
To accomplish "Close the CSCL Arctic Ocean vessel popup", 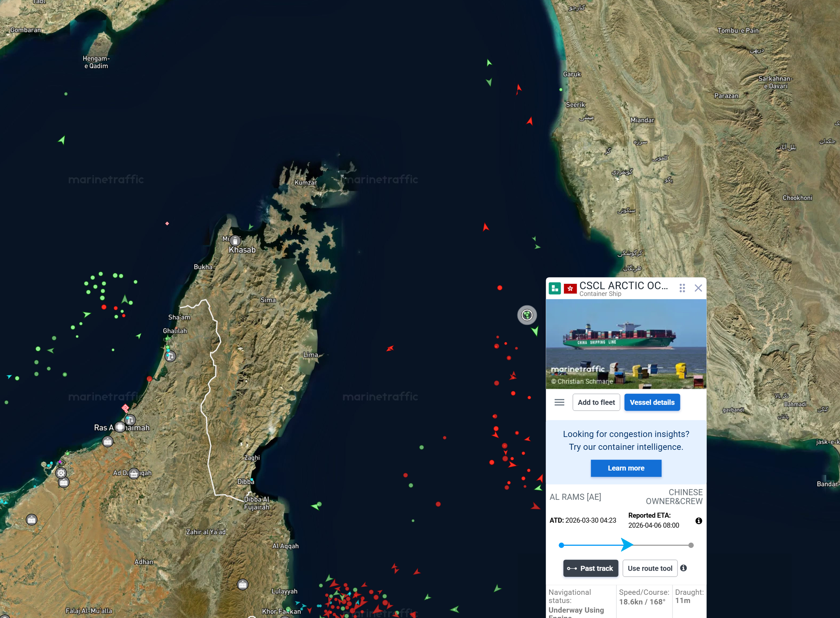I will (698, 288).
